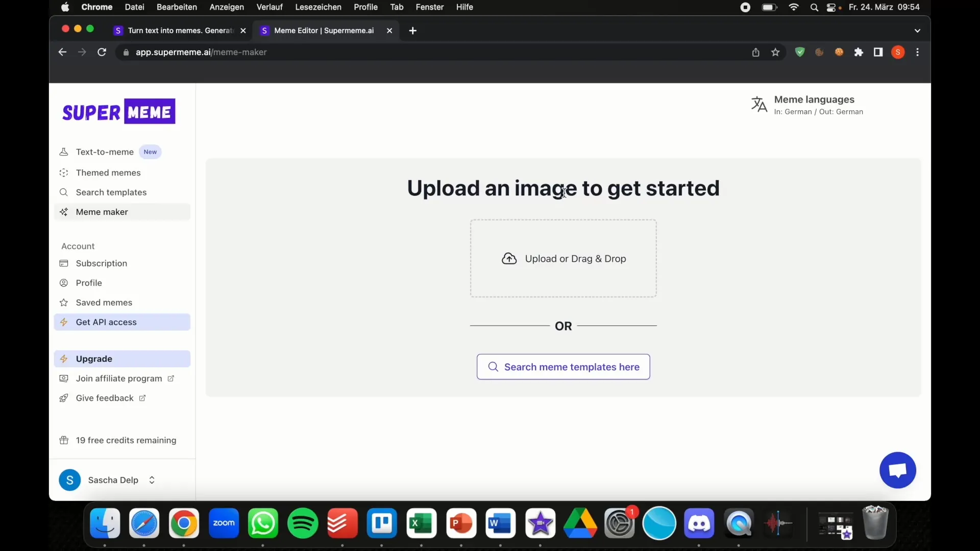Open Chrome three-dot menu

[x=918, y=52]
